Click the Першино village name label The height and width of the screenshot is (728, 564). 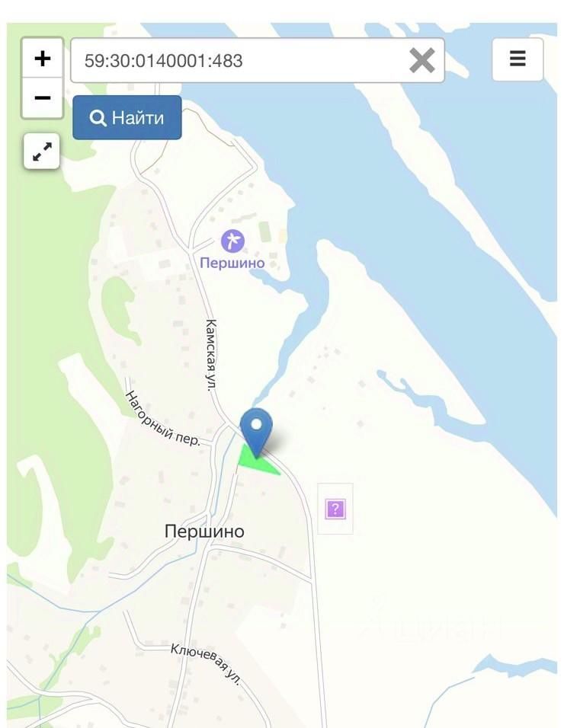[204, 532]
